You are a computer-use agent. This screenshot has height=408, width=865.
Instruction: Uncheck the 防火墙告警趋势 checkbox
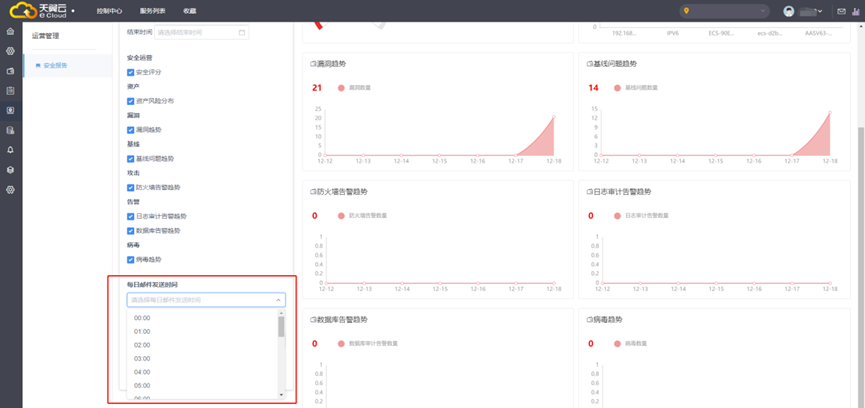[131, 187]
